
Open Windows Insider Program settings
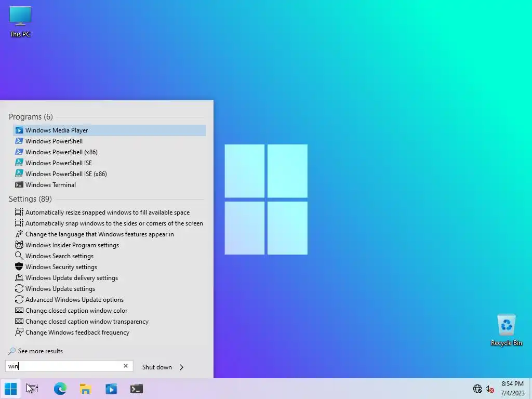click(109, 245)
